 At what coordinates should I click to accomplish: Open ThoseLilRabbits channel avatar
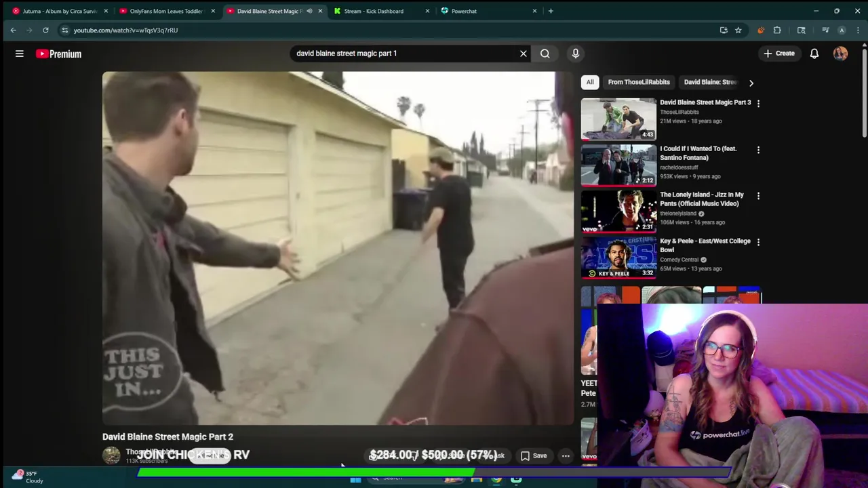111,455
